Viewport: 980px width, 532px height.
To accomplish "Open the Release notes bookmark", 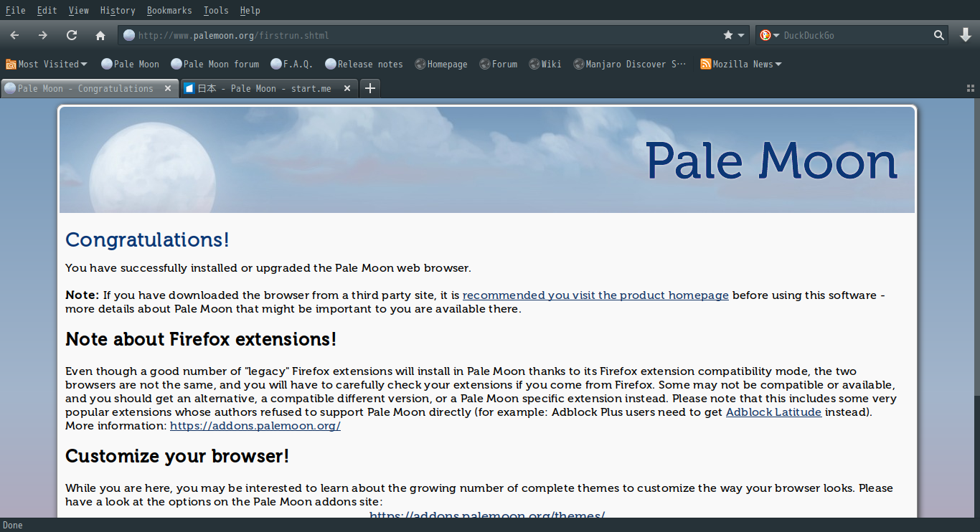I will coord(364,64).
